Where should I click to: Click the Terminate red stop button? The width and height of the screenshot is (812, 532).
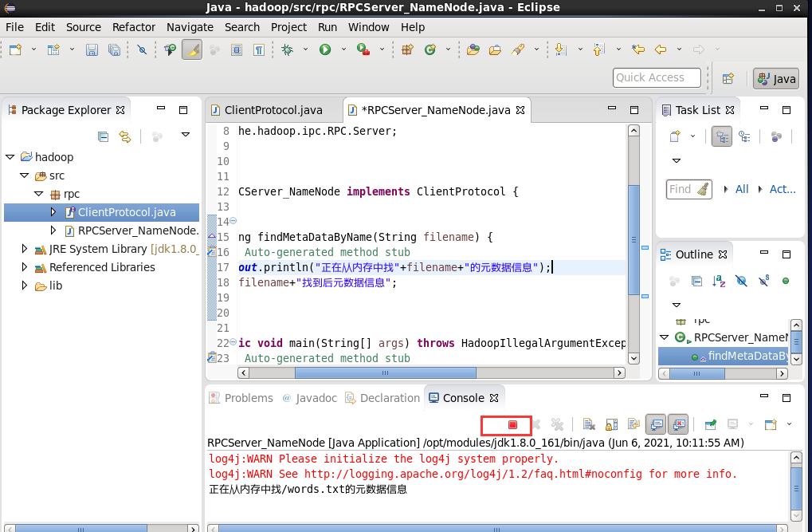click(512, 424)
